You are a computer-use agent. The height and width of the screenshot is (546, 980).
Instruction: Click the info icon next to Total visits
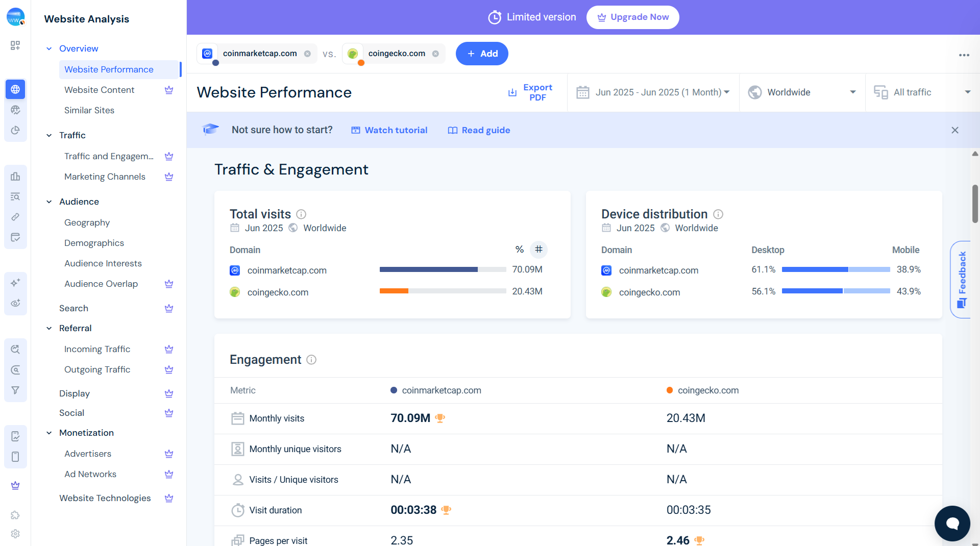tap(301, 214)
